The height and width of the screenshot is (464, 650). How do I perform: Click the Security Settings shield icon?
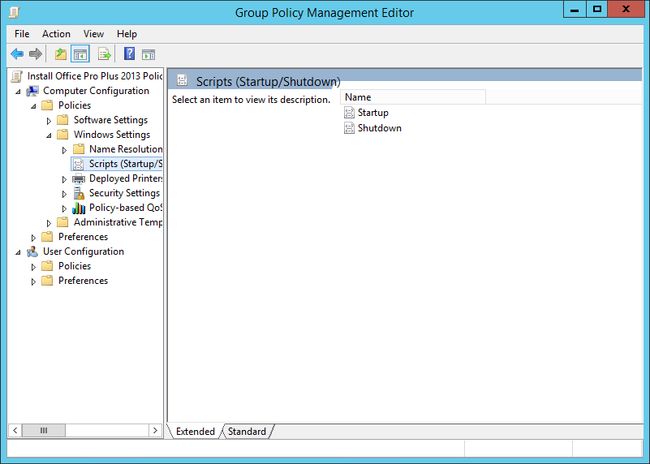(x=78, y=193)
